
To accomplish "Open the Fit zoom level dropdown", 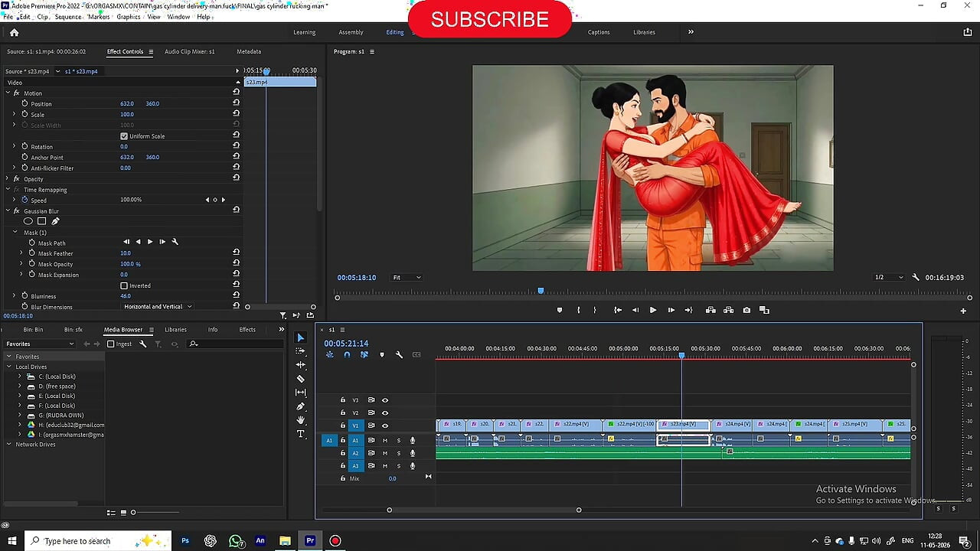I will click(407, 277).
